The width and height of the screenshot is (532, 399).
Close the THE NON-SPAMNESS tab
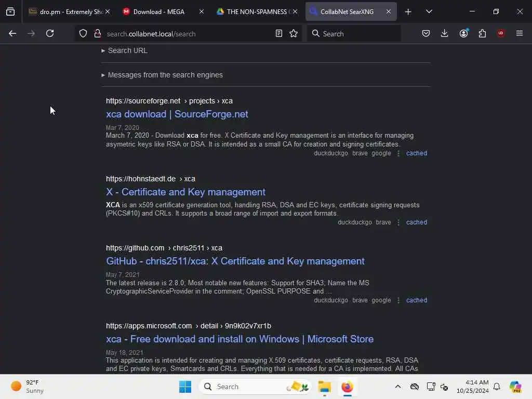pyautogui.click(x=295, y=12)
